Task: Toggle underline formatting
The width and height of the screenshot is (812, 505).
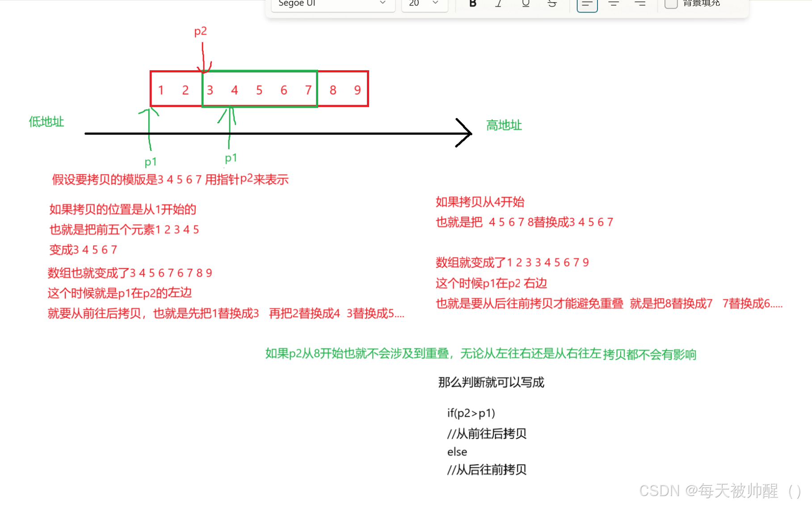Action: tap(526, 4)
